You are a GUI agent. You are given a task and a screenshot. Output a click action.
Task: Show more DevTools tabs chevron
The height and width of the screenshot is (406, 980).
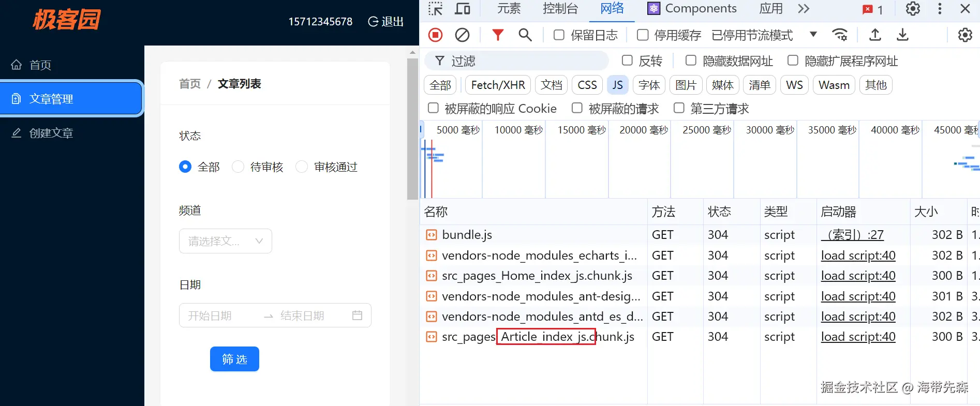tap(804, 9)
